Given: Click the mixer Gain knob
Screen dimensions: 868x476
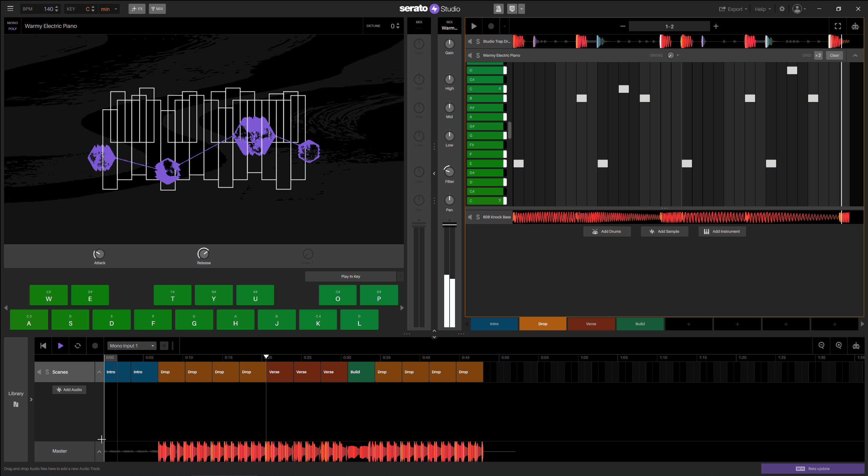Looking at the screenshot, I should point(449,43).
